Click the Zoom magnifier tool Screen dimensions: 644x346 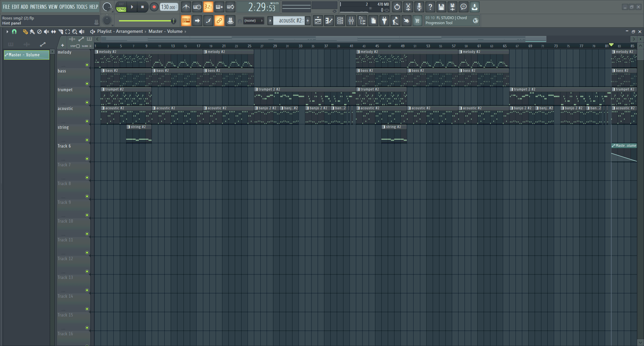coord(74,32)
